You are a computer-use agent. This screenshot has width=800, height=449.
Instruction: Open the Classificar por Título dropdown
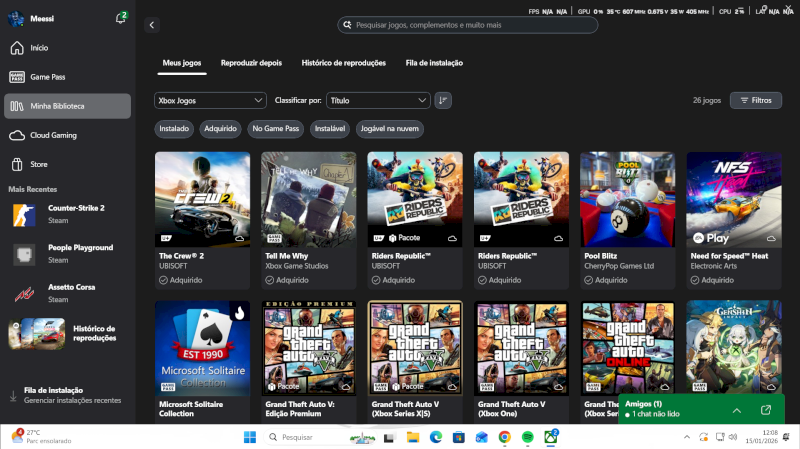tap(378, 100)
